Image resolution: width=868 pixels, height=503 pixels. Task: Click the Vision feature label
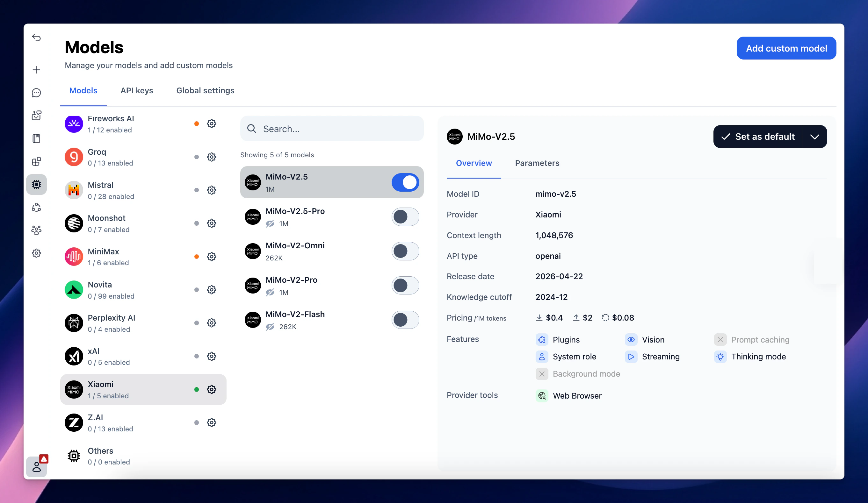[x=653, y=340]
